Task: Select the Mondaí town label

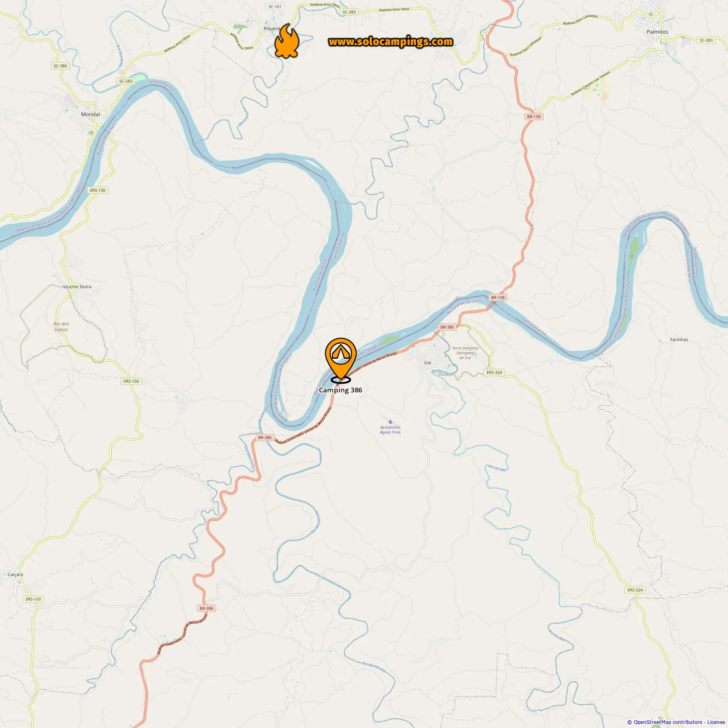Action: [91, 114]
